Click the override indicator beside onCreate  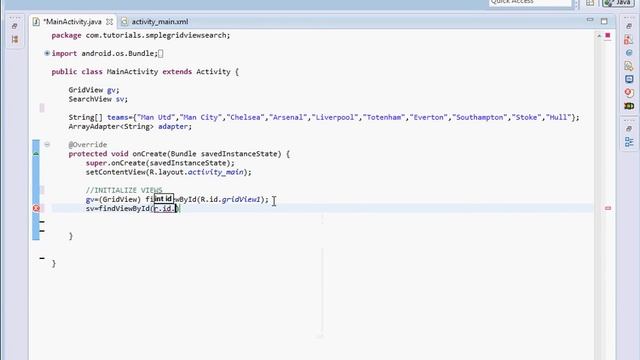36,154
